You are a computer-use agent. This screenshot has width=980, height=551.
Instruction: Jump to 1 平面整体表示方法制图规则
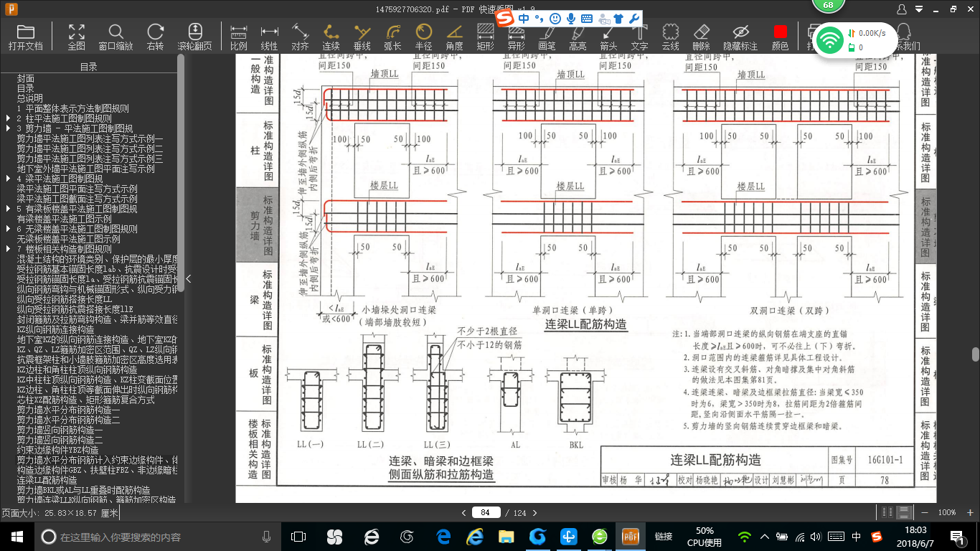pos(72,108)
